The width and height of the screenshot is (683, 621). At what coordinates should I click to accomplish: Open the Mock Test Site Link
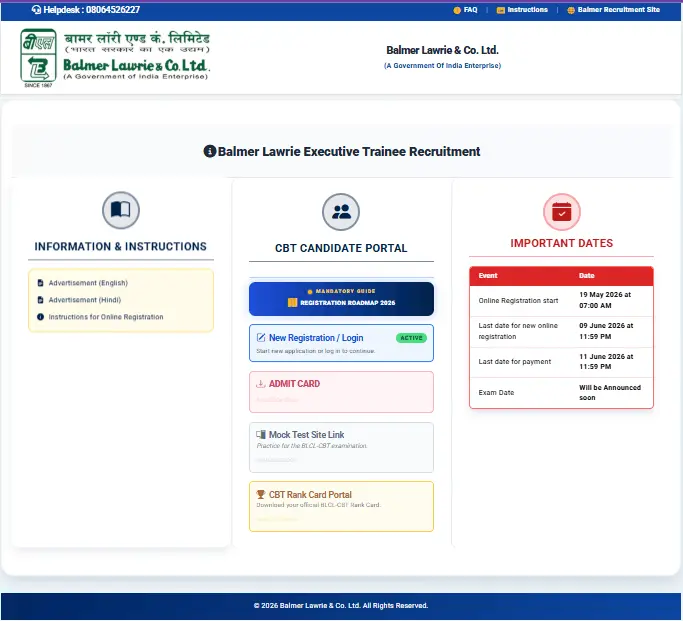341,447
